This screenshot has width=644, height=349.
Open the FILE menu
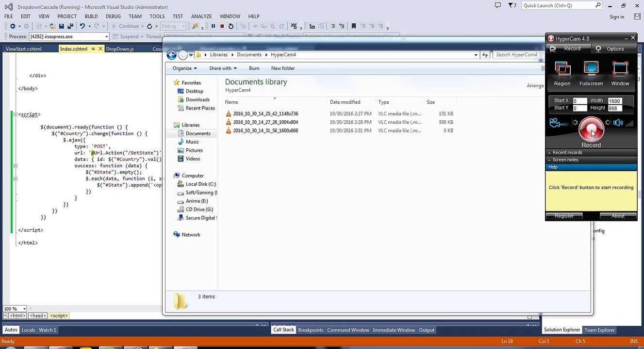tap(9, 16)
